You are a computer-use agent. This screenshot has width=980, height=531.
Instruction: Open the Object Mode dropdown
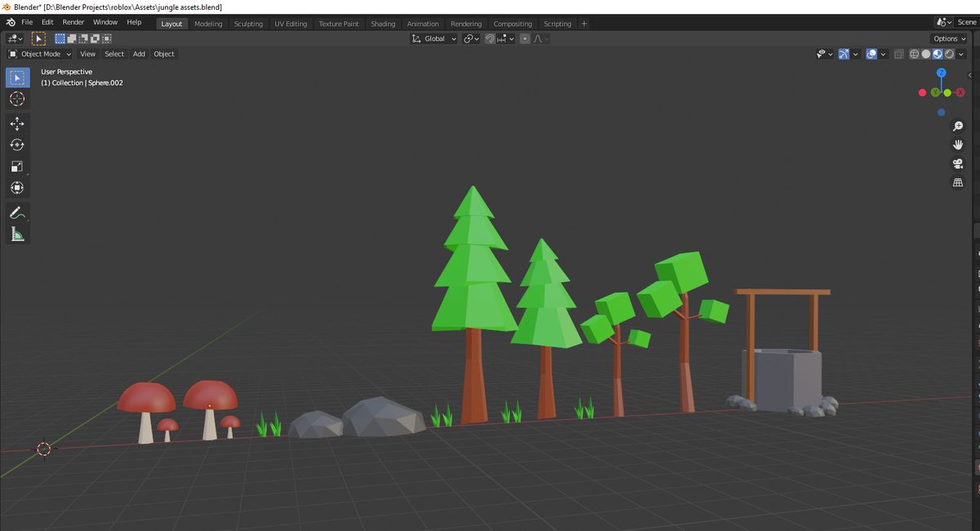pos(38,54)
